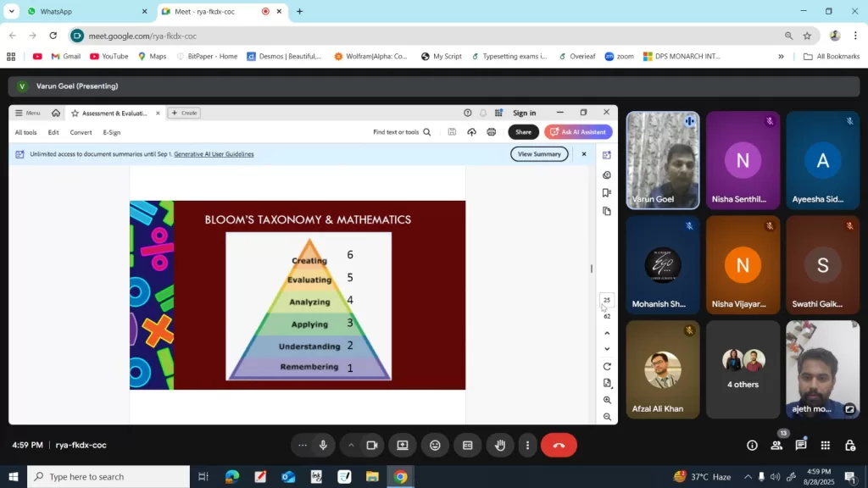868x488 pixels.
Task: Expand video settings chevron beside camera
Action: pos(351,446)
